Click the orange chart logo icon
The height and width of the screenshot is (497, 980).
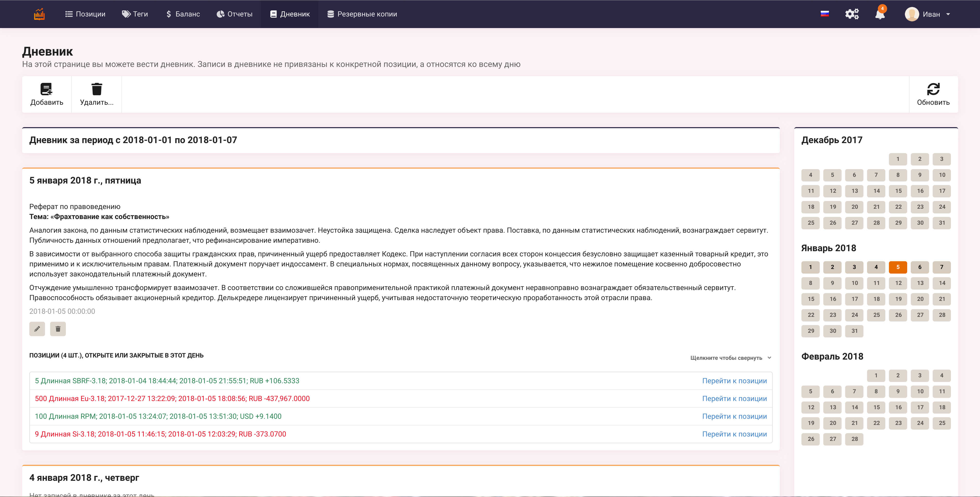(39, 14)
